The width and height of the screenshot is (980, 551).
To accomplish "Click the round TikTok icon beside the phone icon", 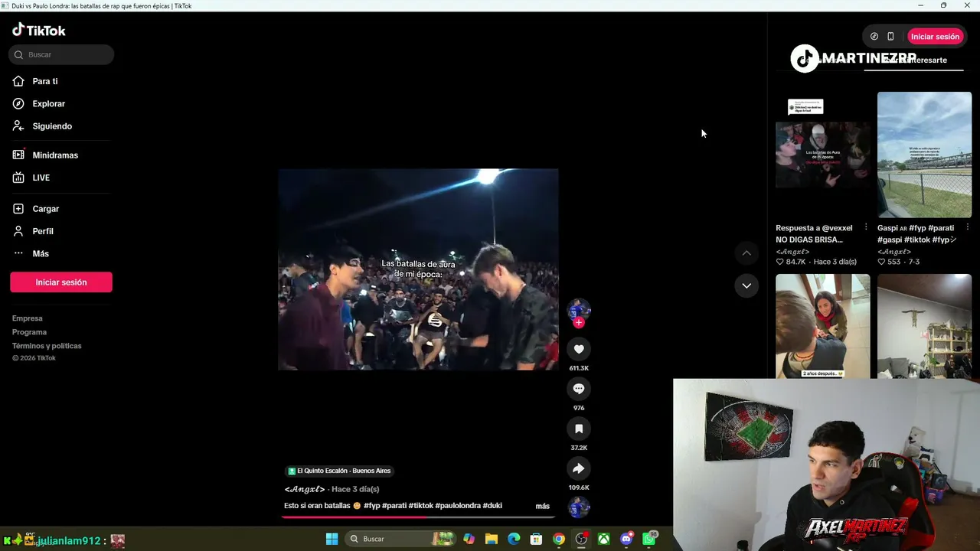I will click(x=874, y=37).
